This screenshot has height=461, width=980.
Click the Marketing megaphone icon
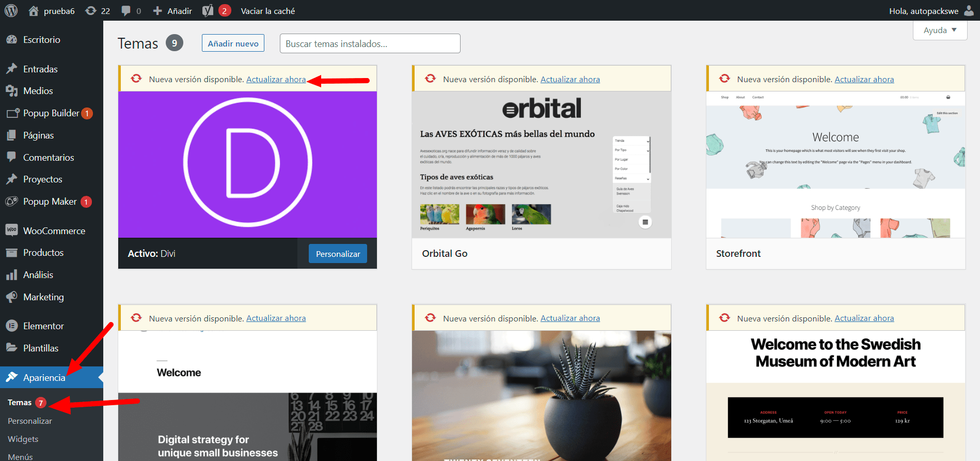tap(12, 297)
